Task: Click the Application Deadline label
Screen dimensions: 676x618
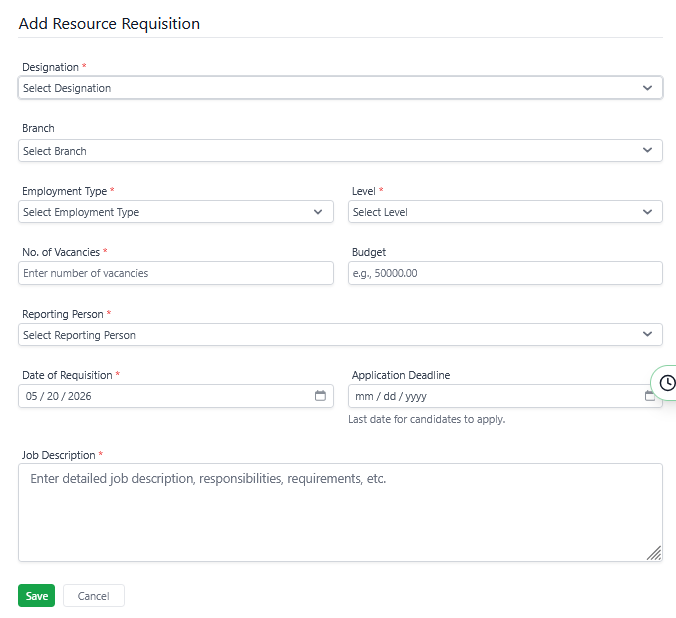Action: click(x=401, y=375)
